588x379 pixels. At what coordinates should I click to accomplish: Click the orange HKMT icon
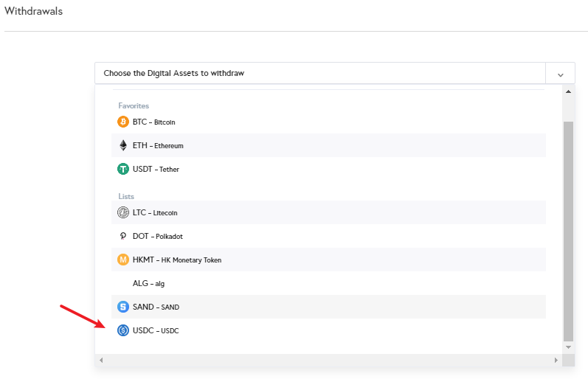pos(123,260)
